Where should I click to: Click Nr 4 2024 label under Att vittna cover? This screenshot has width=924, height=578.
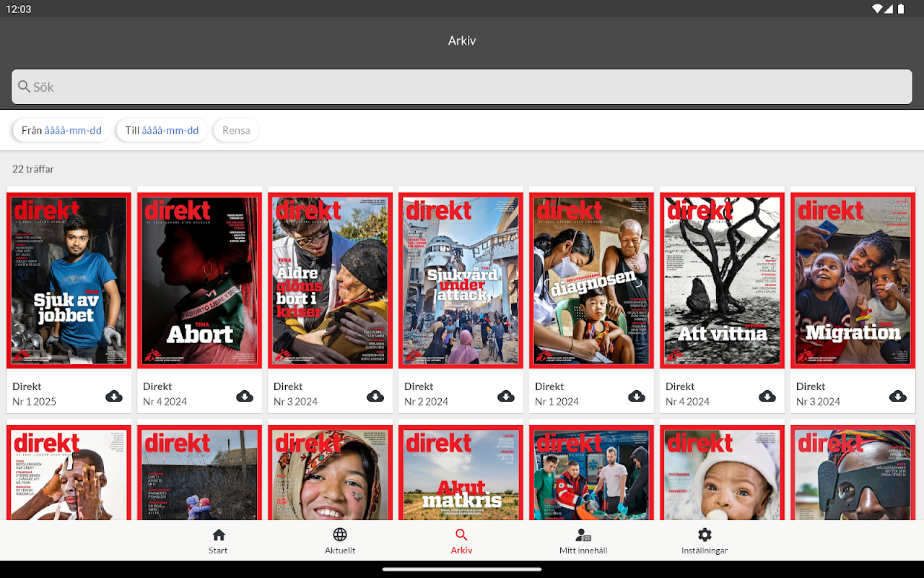[x=687, y=402]
